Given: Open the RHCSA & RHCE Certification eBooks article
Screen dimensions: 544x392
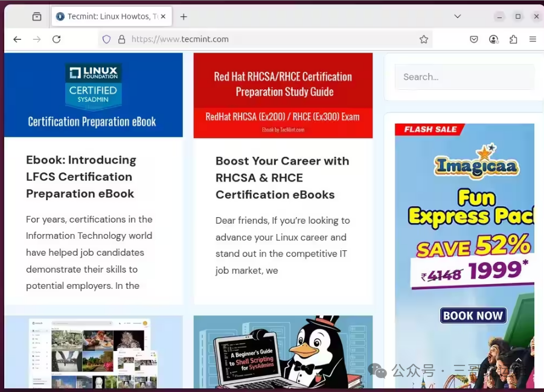Looking at the screenshot, I should coord(282,178).
